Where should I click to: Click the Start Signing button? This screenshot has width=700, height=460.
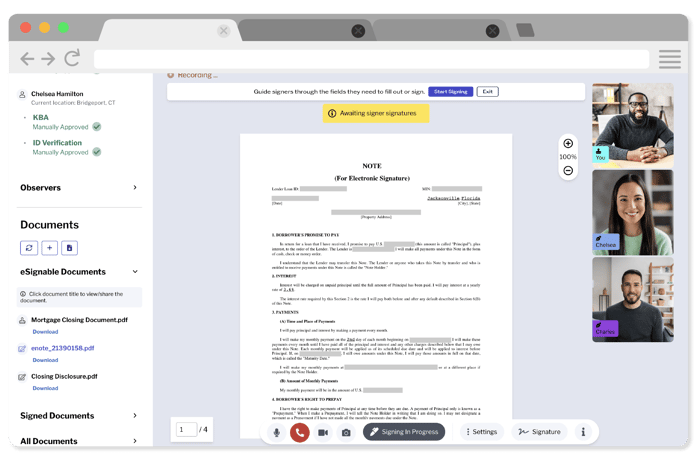(450, 92)
